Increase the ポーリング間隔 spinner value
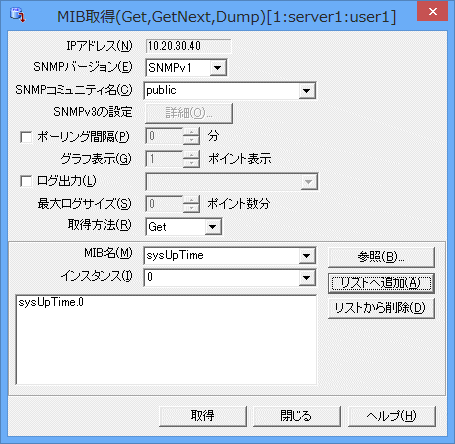The image size is (455, 444). point(191,132)
